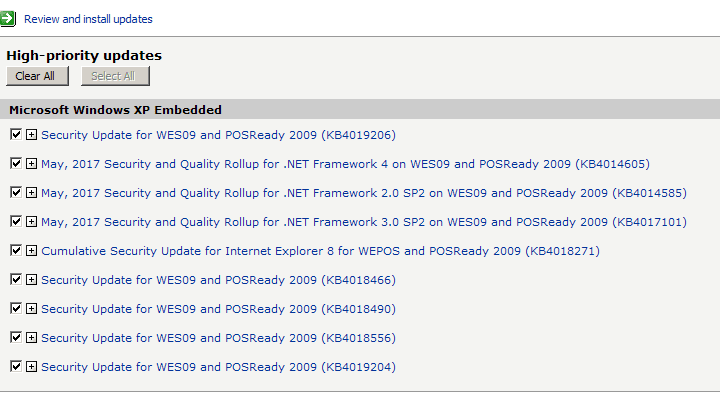Click the Microsoft Windows XP Embedded section header
Viewport: 720px width, 402px height.
(x=360, y=109)
